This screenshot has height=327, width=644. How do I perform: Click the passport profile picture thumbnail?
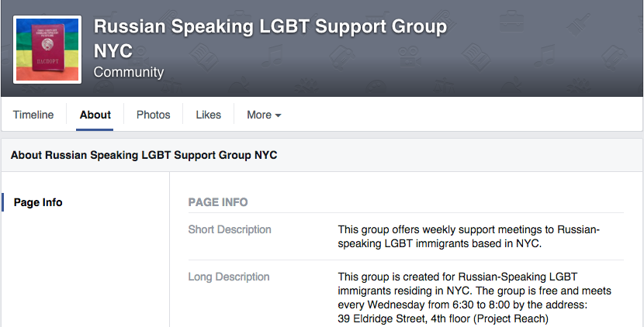(x=49, y=48)
